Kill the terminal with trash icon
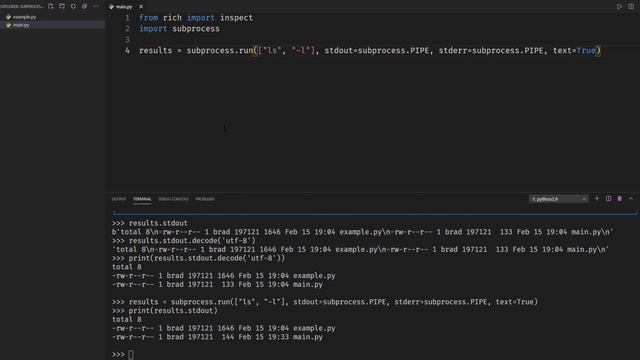This screenshot has height=360, width=640. coord(620,199)
